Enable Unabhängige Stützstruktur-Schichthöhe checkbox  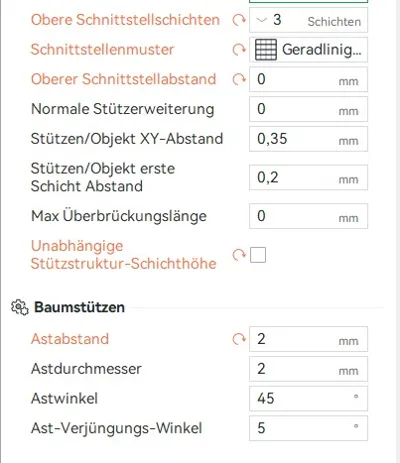[258, 255]
